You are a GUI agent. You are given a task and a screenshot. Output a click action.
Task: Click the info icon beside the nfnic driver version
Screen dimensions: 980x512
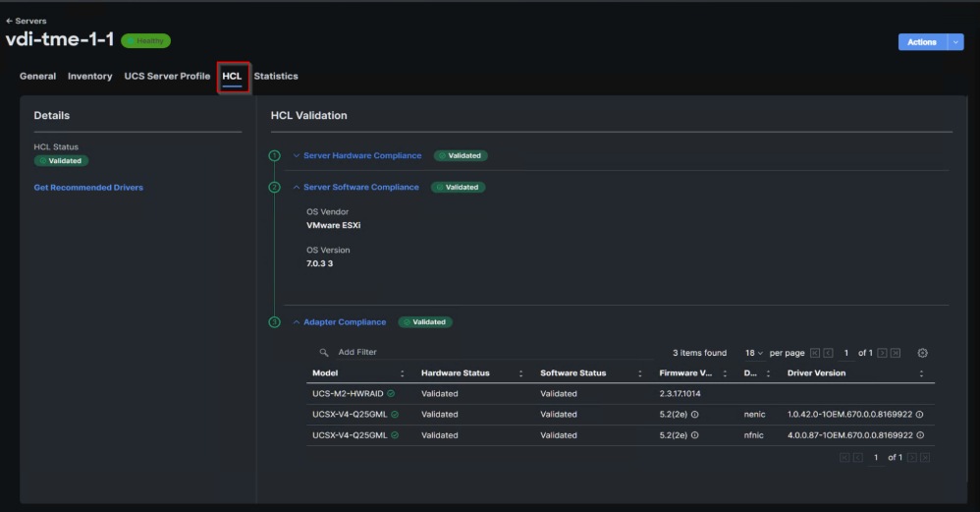tap(919, 435)
